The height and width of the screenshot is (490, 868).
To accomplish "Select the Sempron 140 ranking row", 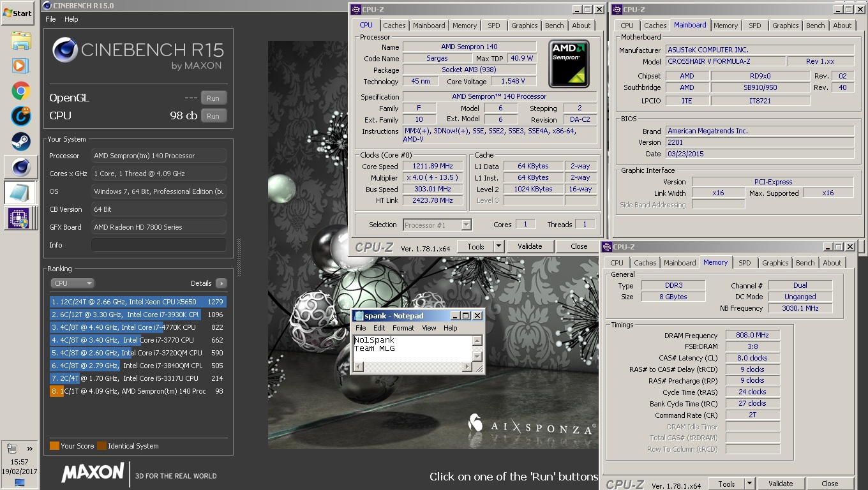I will point(138,391).
